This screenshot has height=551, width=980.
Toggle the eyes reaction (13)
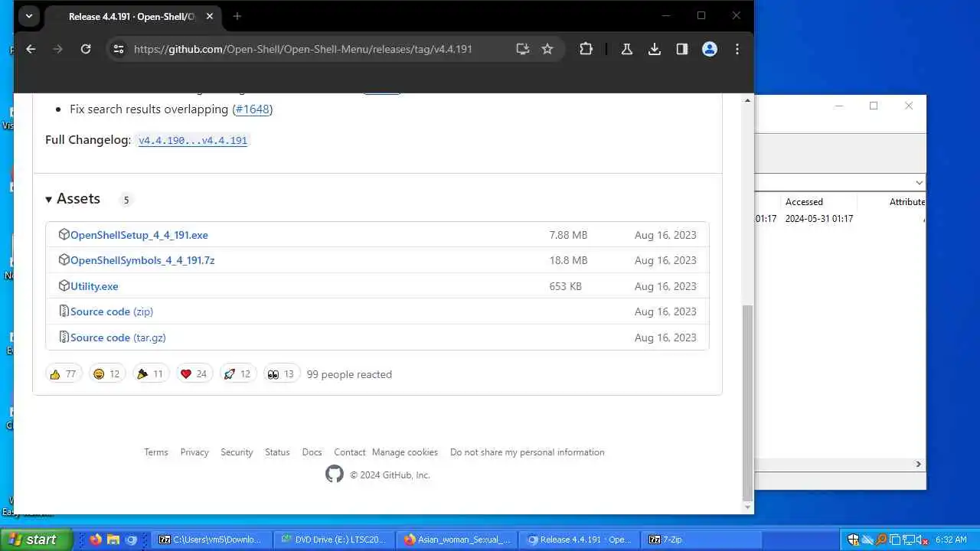281,374
